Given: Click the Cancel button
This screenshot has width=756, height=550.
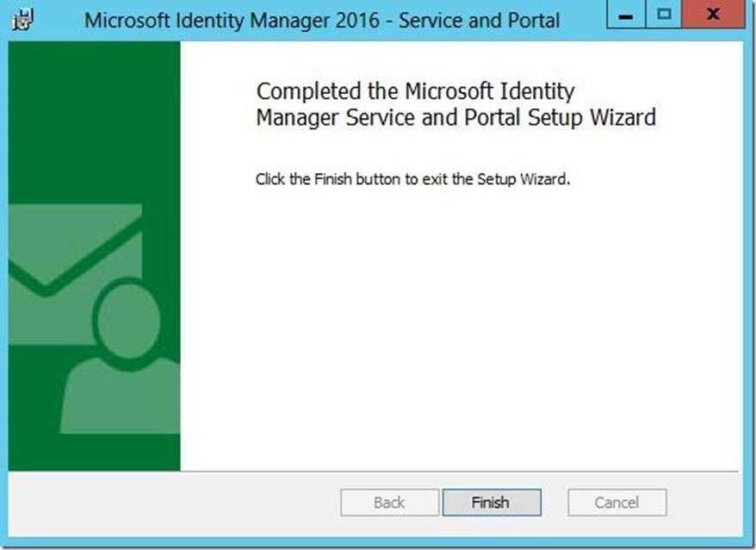Looking at the screenshot, I should click(x=617, y=503).
